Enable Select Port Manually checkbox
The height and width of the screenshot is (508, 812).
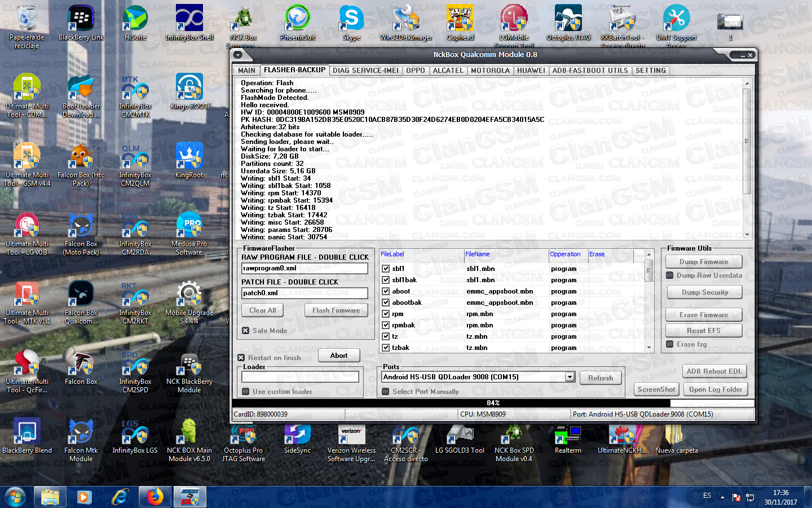385,392
